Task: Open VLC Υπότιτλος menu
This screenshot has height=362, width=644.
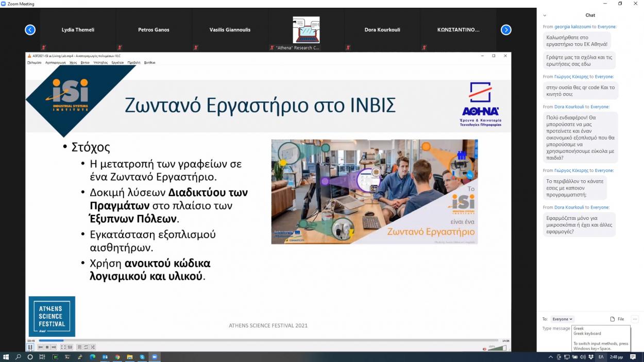Action: point(100,62)
